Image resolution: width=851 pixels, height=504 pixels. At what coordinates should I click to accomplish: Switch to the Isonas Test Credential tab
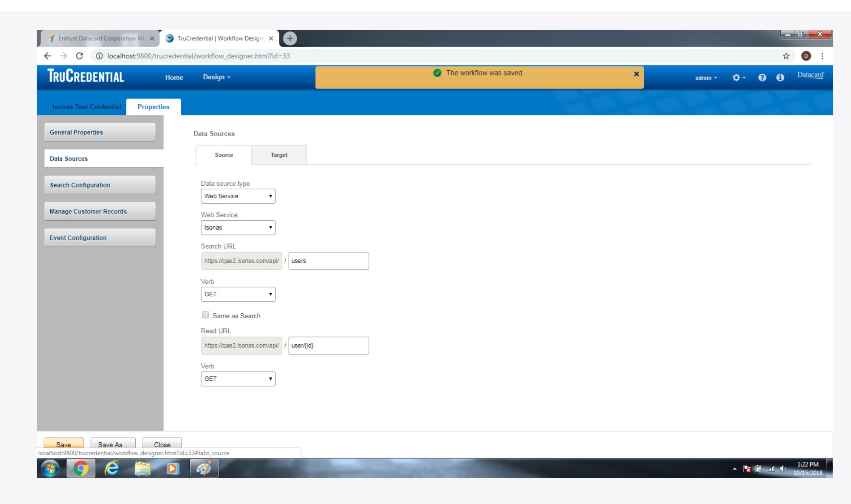(x=87, y=107)
